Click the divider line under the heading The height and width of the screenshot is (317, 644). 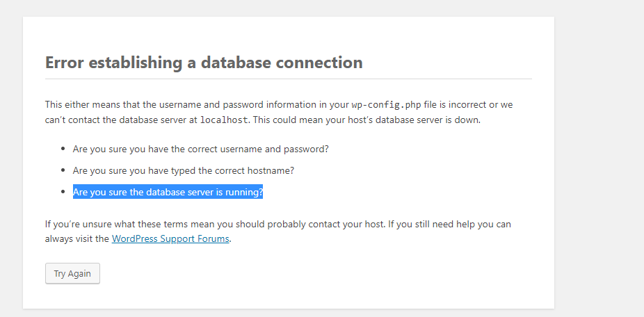(288, 79)
